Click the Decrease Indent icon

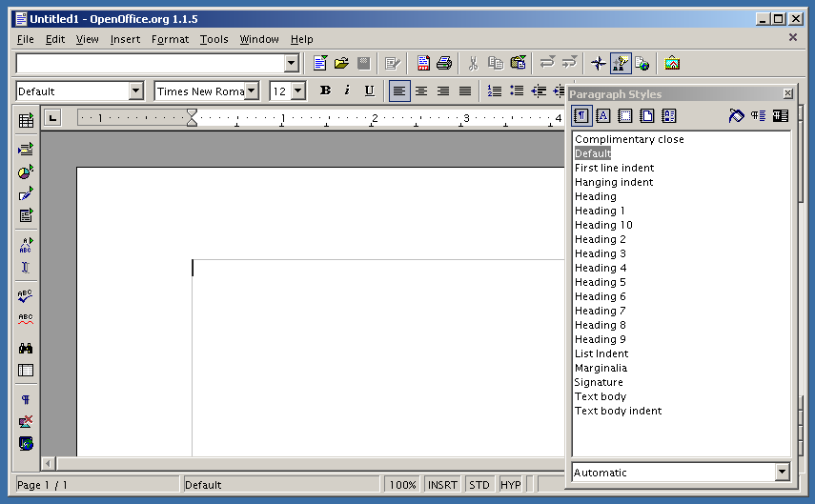539,91
